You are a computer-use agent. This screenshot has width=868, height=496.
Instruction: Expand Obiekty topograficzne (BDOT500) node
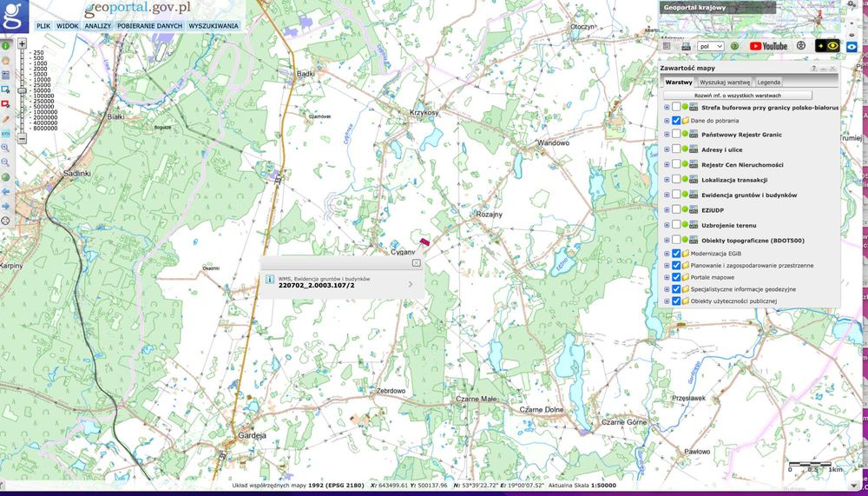667,240
